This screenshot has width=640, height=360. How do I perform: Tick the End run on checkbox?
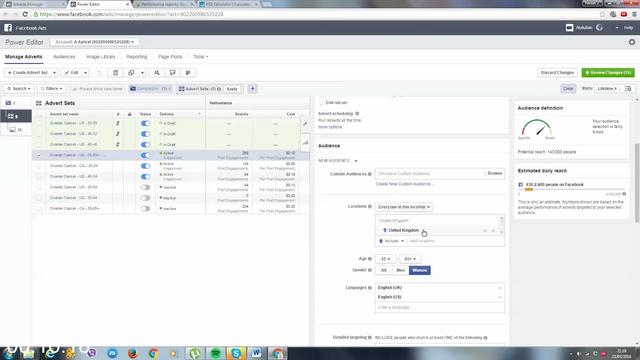pos(321,102)
